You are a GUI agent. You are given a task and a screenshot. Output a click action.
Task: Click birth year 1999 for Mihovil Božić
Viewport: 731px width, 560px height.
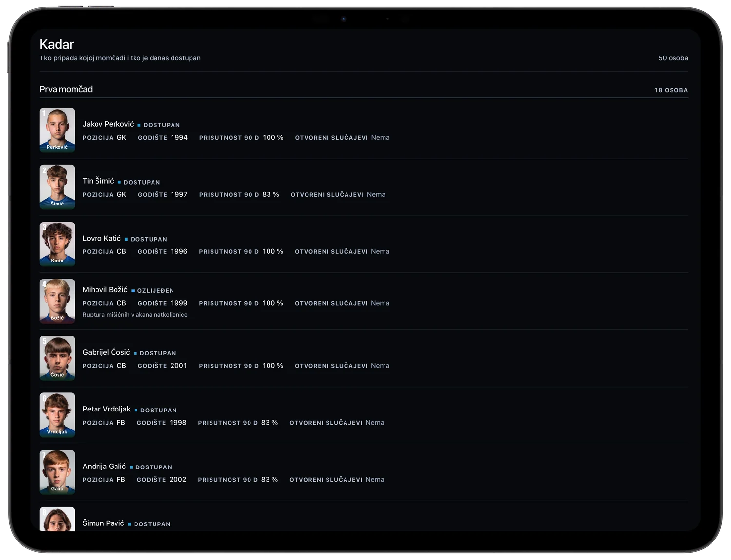click(179, 303)
